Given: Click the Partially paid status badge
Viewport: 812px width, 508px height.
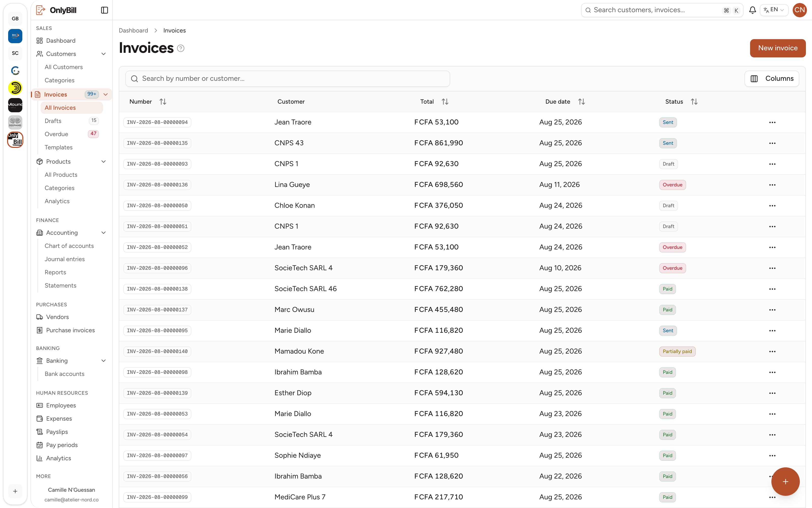Looking at the screenshot, I should click(677, 352).
